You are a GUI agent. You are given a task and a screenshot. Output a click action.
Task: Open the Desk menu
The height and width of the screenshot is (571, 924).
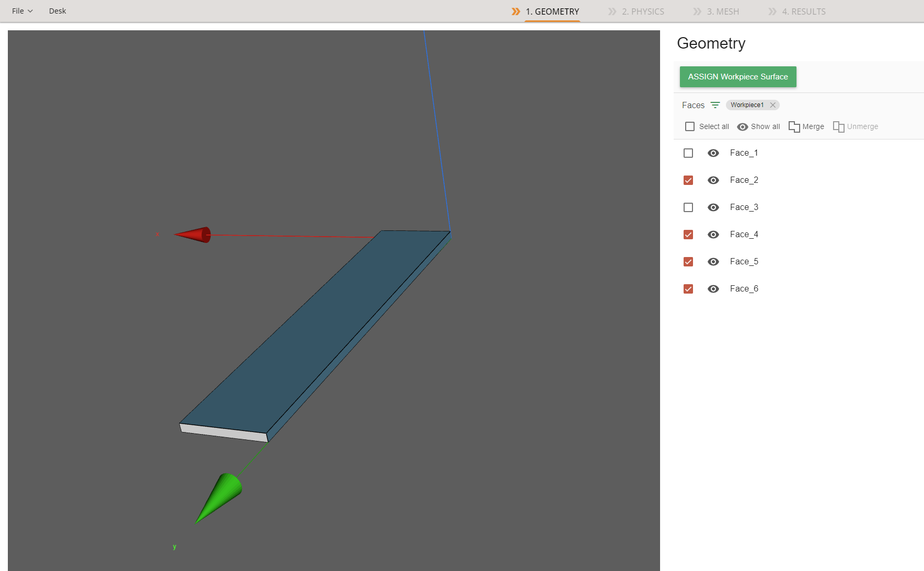pos(57,11)
